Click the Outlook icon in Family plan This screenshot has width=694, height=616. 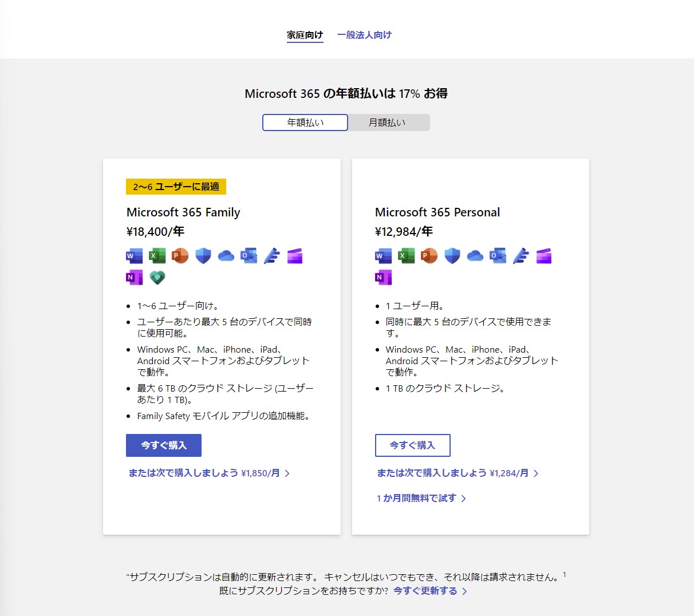(249, 256)
